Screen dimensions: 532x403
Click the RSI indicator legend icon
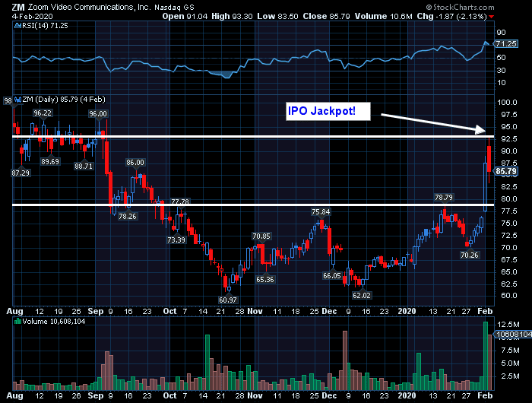(17, 25)
